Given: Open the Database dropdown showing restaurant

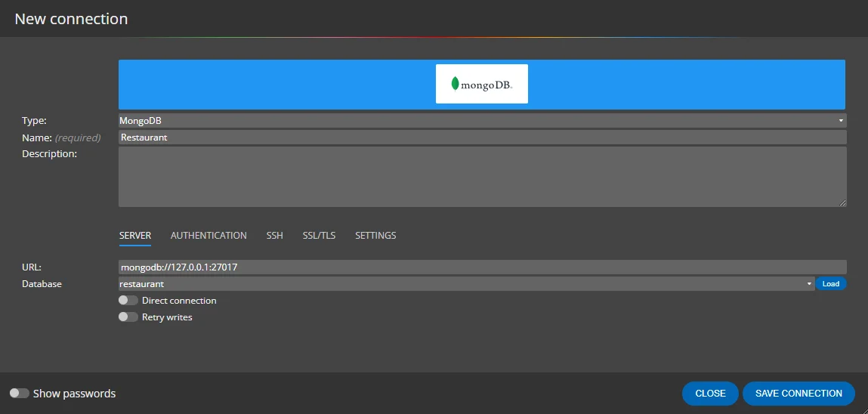Looking at the screenshot, I should (466, 284).
